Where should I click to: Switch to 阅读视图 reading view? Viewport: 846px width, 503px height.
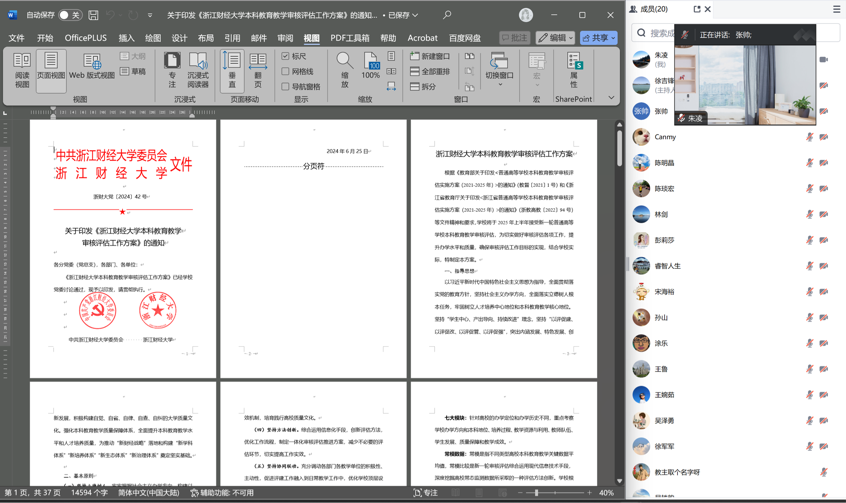pyautogui.click(x=22, y=68)
